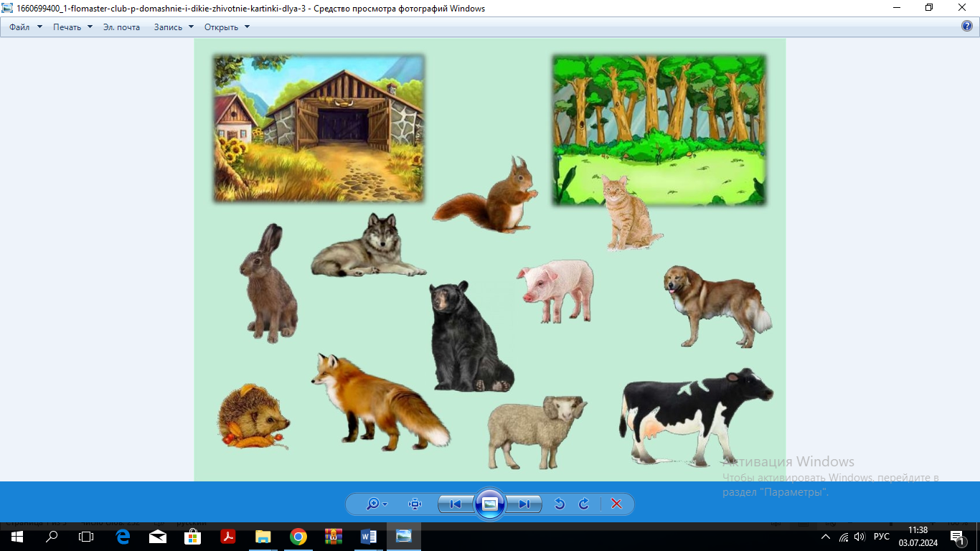This screenshot has width=980, height=551.
Task: Open Task View on the taskbar
Action: point(86,537)
